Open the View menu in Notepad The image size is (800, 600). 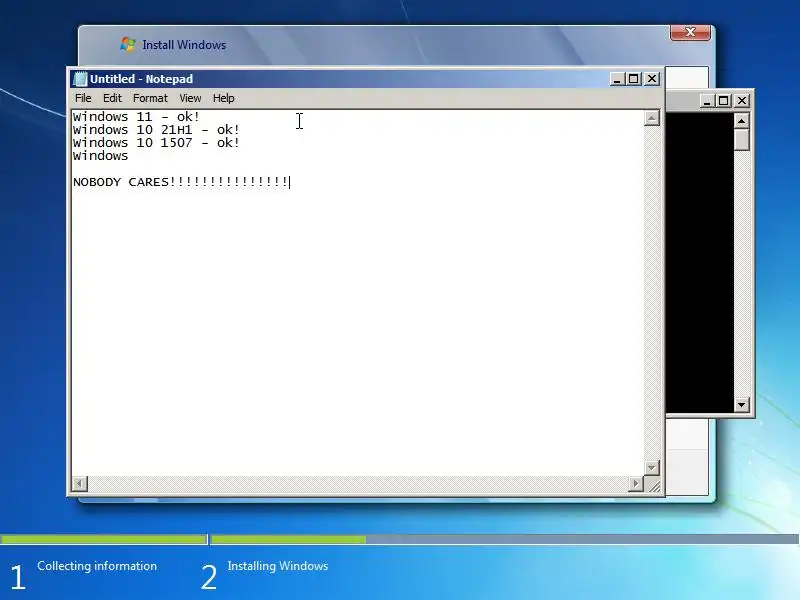[x=190, y=98]
